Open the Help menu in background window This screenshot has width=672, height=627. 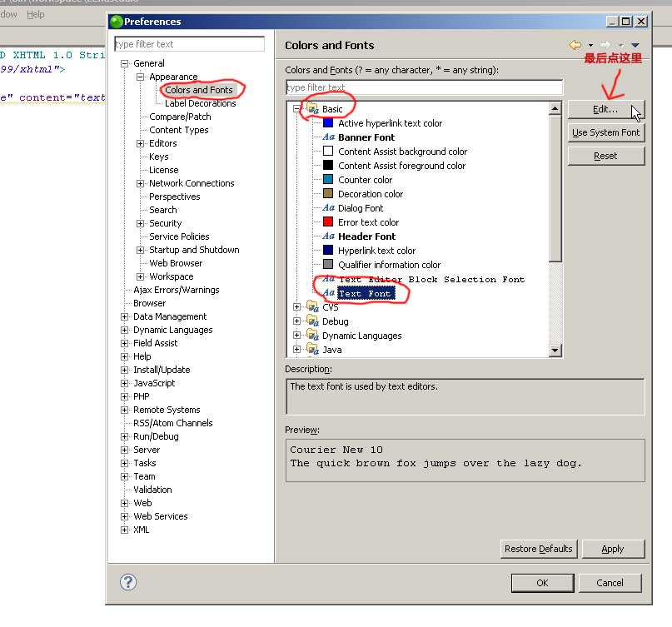(36, 14)
